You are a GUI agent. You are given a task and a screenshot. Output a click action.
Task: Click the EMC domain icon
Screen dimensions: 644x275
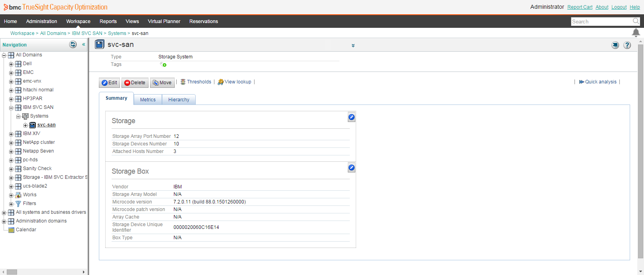(x=18, y=73)
